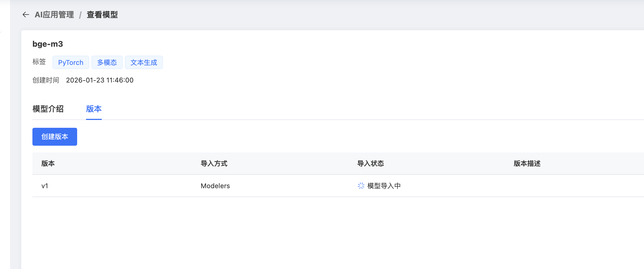The image size is (644, 269).
Task: Click the 文本生成 tag
Action: (144, 62)
